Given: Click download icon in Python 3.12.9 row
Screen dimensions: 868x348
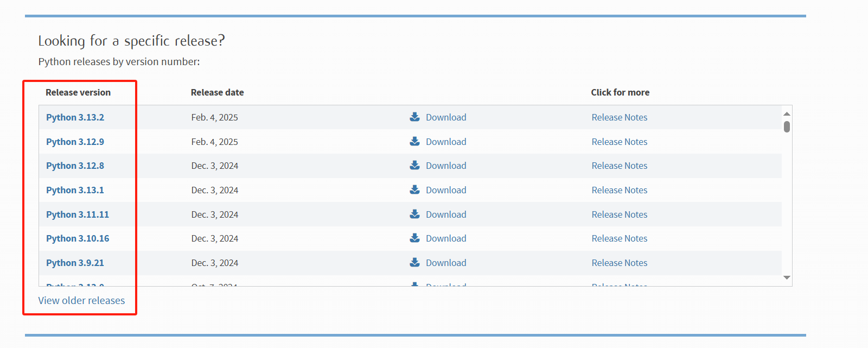Looking at the screenshot, I should [x=414, y=141].
